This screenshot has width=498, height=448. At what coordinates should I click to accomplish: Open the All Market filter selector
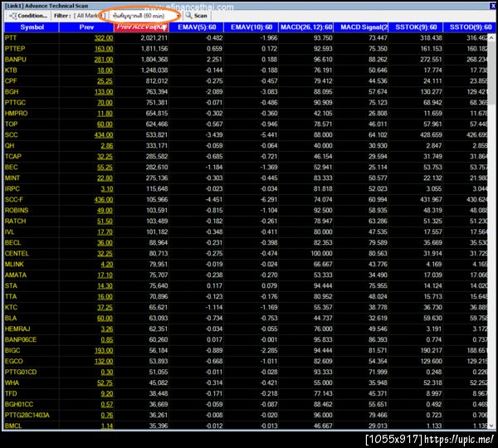(90, 16)
